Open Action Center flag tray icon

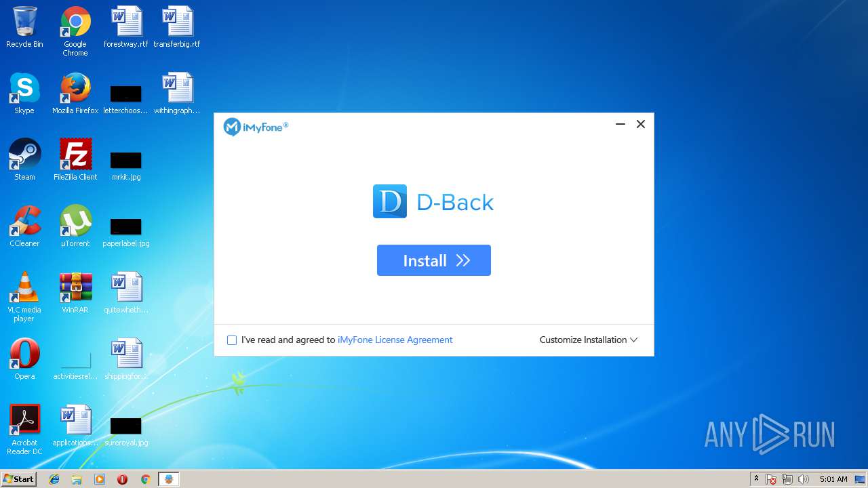[772, 479]
